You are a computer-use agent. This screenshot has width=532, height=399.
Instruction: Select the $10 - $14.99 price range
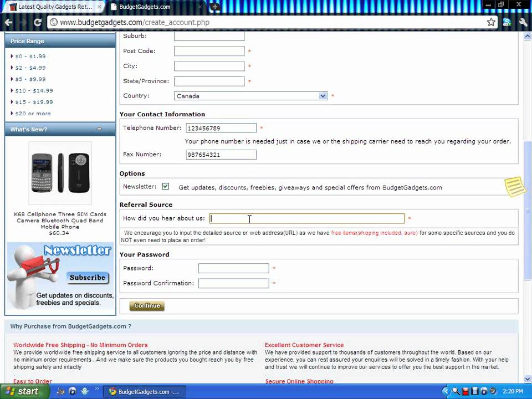point(34,90)
